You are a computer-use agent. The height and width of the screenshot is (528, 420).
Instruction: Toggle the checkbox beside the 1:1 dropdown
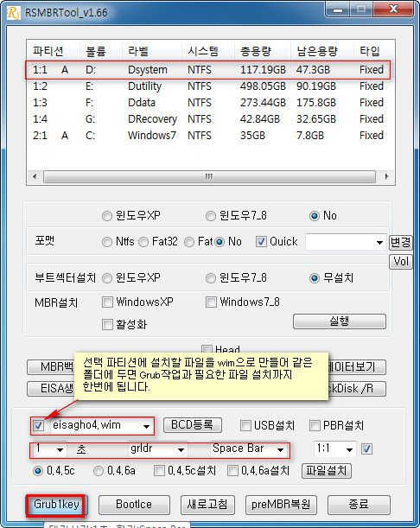(x=366, y=449)
